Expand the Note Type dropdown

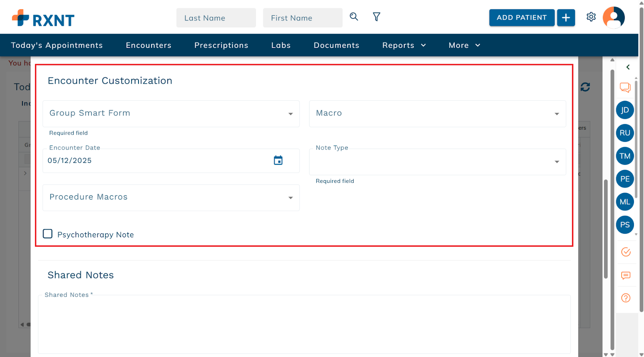coord(437,162)
